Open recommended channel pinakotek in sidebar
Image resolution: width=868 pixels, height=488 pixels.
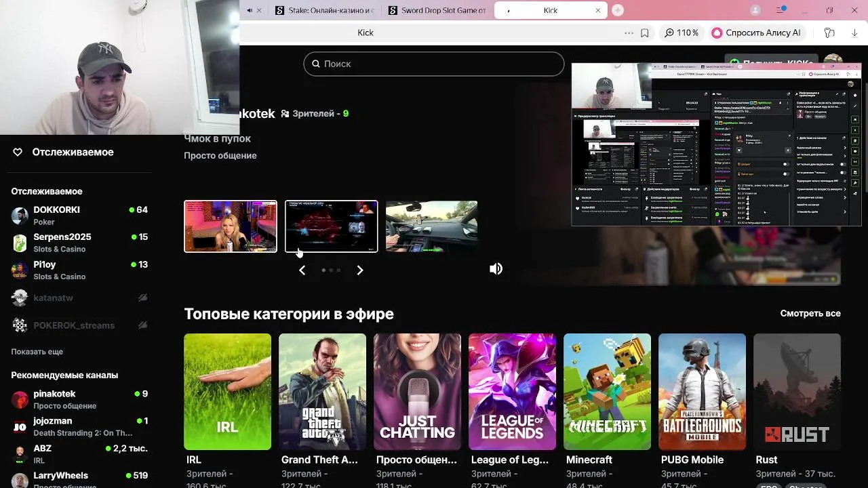click(80, 399)
